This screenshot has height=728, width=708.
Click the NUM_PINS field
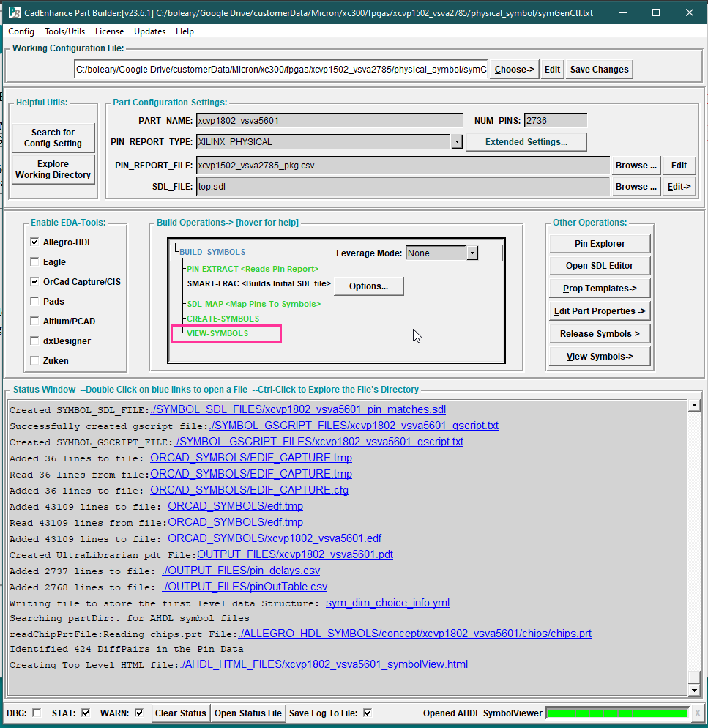coord(555,120)
